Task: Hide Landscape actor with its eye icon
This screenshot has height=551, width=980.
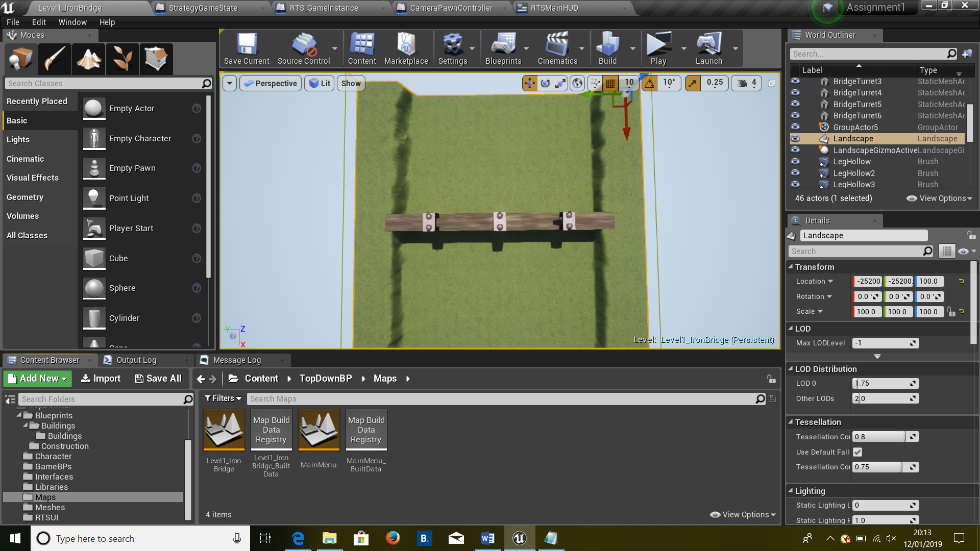Action: [795, 138]
